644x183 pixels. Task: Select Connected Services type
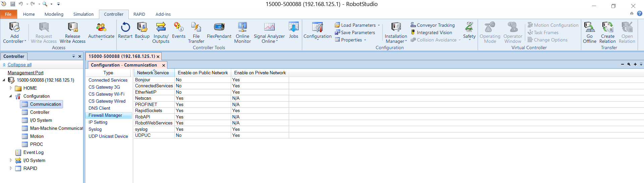coord(108,80)
